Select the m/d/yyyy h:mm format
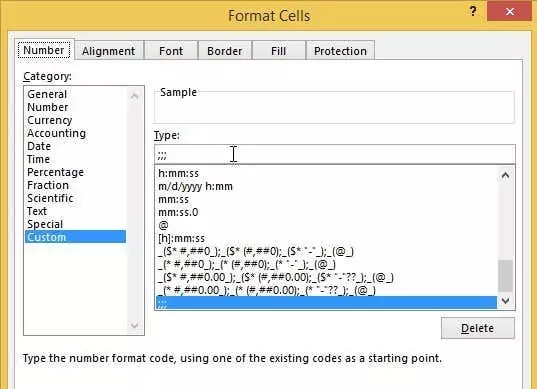 pos(196,186)
